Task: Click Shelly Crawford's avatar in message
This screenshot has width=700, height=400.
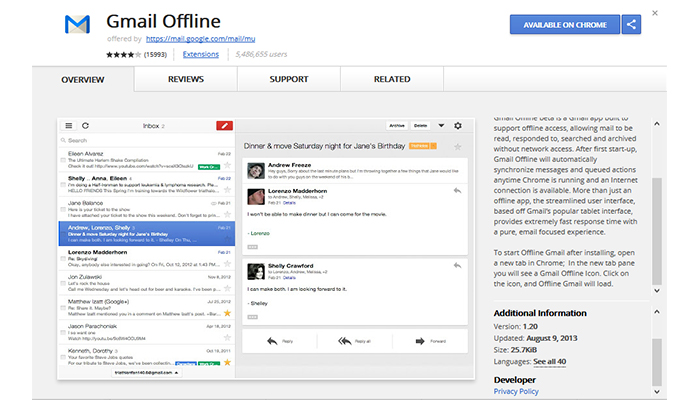Action: (256, 271)
